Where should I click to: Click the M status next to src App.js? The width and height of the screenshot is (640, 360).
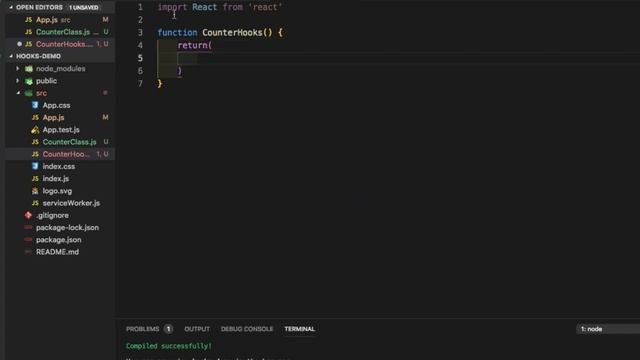click(x=105, y=118)
